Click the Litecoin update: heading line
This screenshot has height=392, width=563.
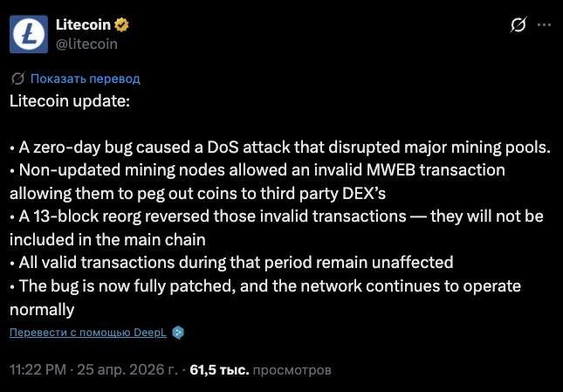pyautogui.click(x=69, y=100)
